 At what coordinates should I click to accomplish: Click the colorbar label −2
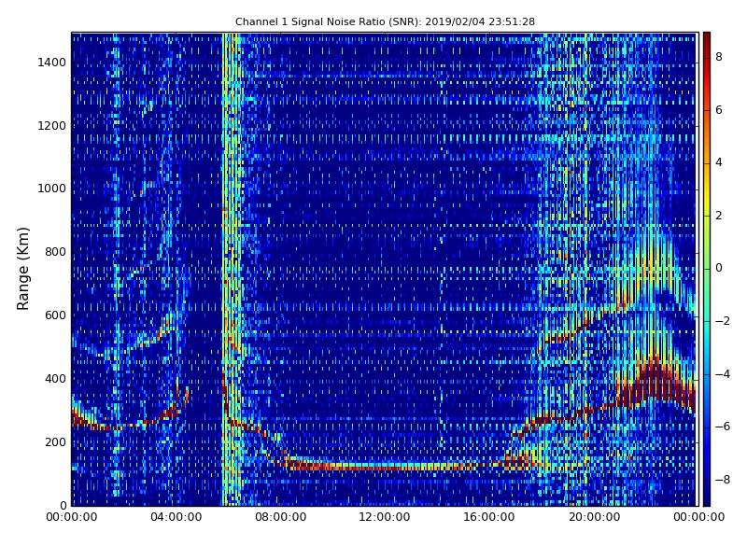tap(723, 321)
